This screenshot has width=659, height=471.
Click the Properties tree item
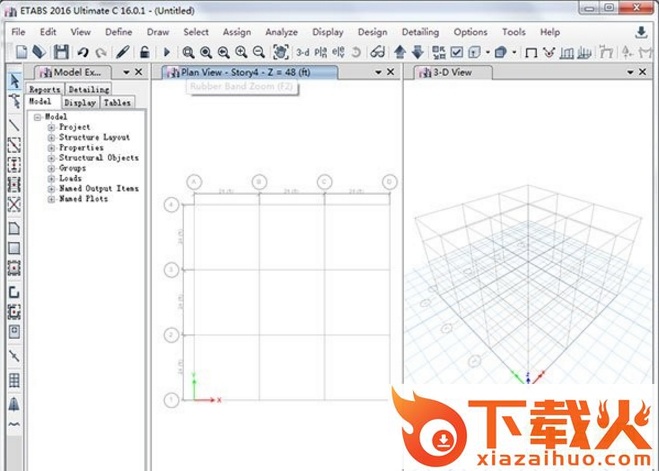pyautogui.click(x=80, y=148)
